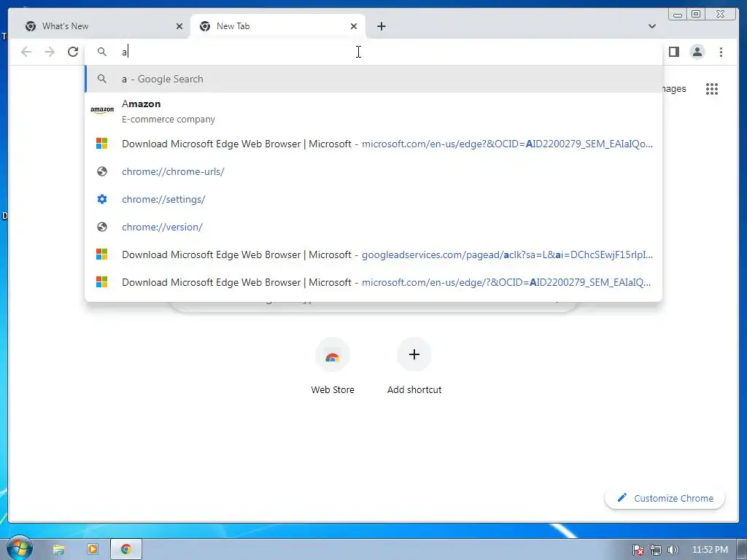Close the What's New tab
The width and height of the screenshot is (747, 560).
coord(179,26)
